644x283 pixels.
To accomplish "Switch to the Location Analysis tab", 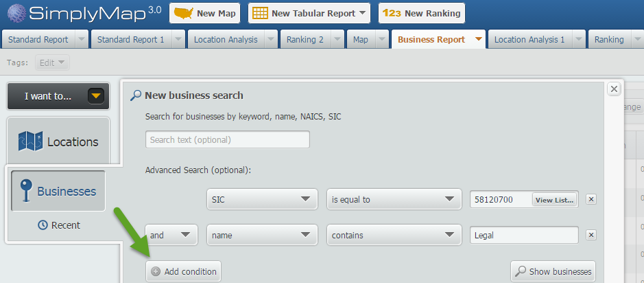I will coord(226,40).
